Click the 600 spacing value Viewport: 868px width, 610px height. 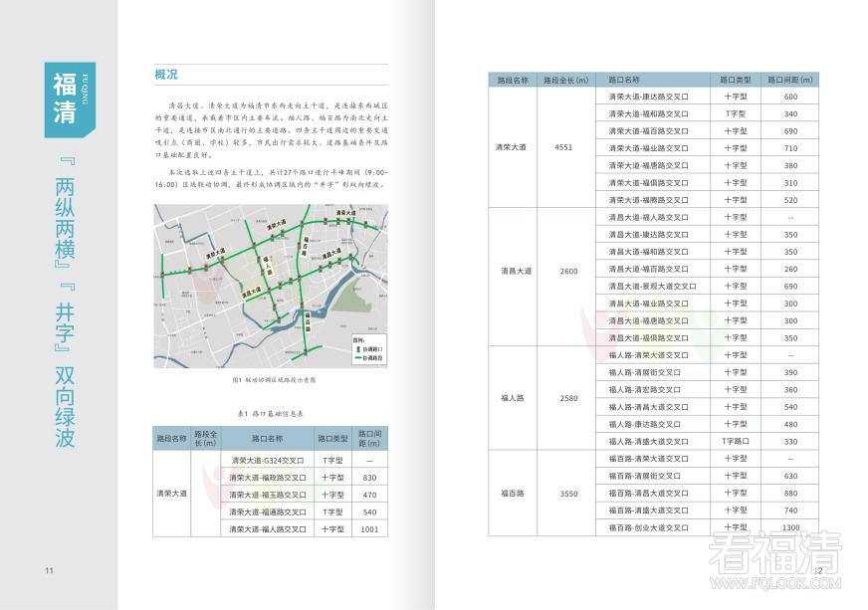point(790,97)
